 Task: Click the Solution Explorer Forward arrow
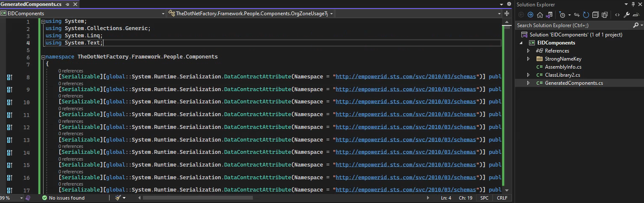(x=530, y=14)
